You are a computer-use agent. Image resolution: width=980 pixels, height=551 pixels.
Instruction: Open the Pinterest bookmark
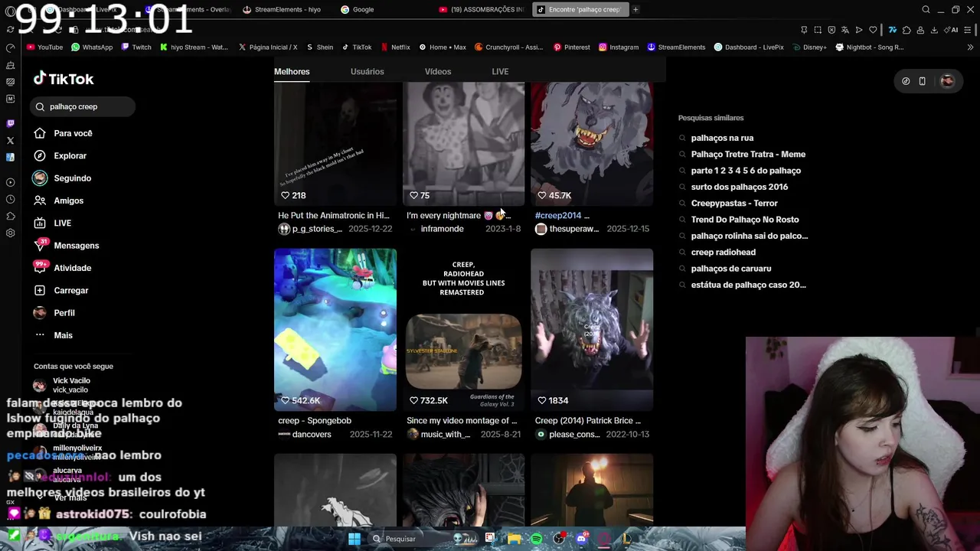pyautogui.click(x=571, y=47)
